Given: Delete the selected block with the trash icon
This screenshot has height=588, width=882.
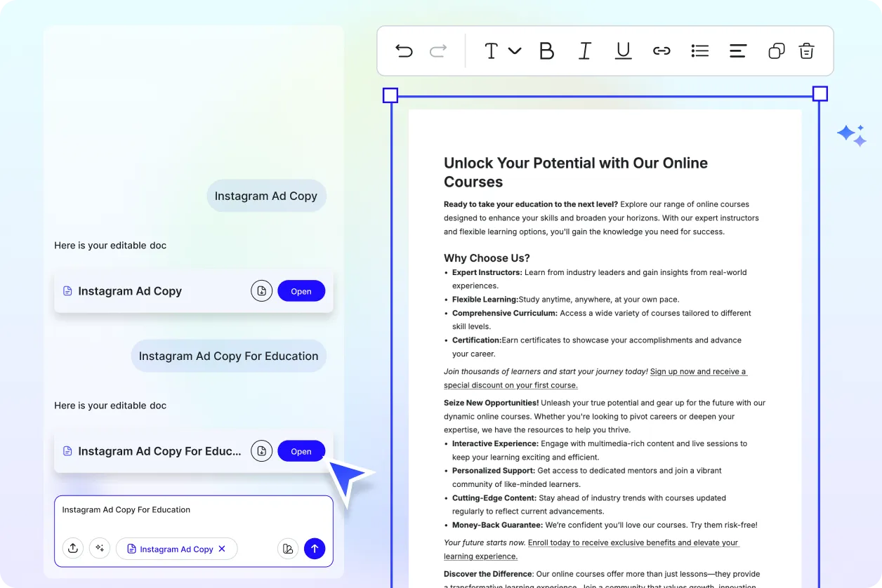Looking at the screenshot, I should pos(807,51).
